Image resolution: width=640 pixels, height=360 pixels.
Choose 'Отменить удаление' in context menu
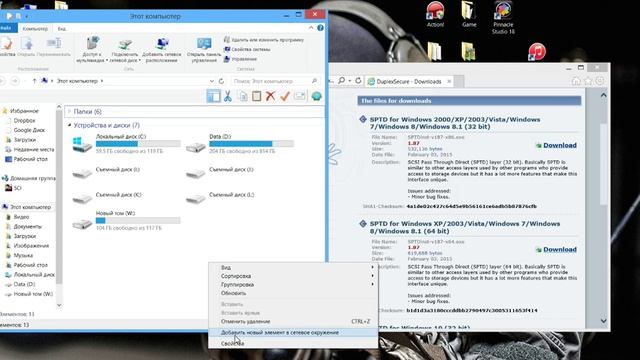click(293, 322)
